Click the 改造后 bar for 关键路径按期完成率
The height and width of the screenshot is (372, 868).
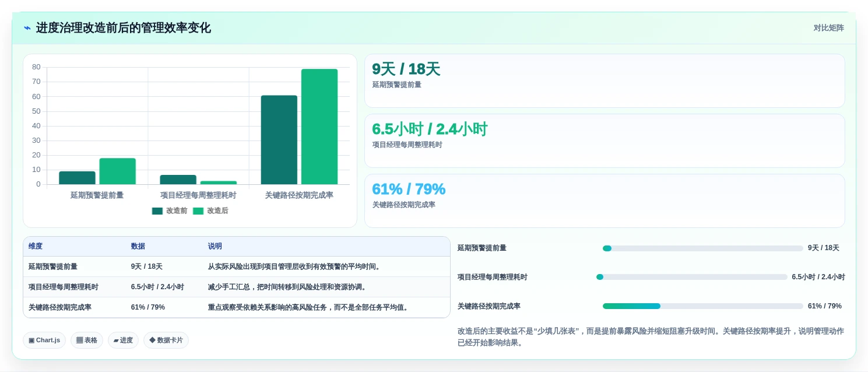[319, 127]
